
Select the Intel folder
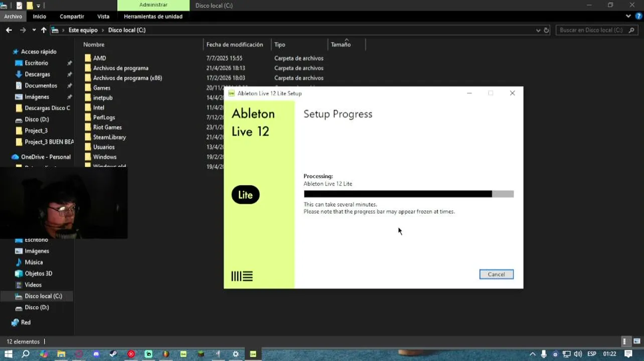click(x=98, y=108)
